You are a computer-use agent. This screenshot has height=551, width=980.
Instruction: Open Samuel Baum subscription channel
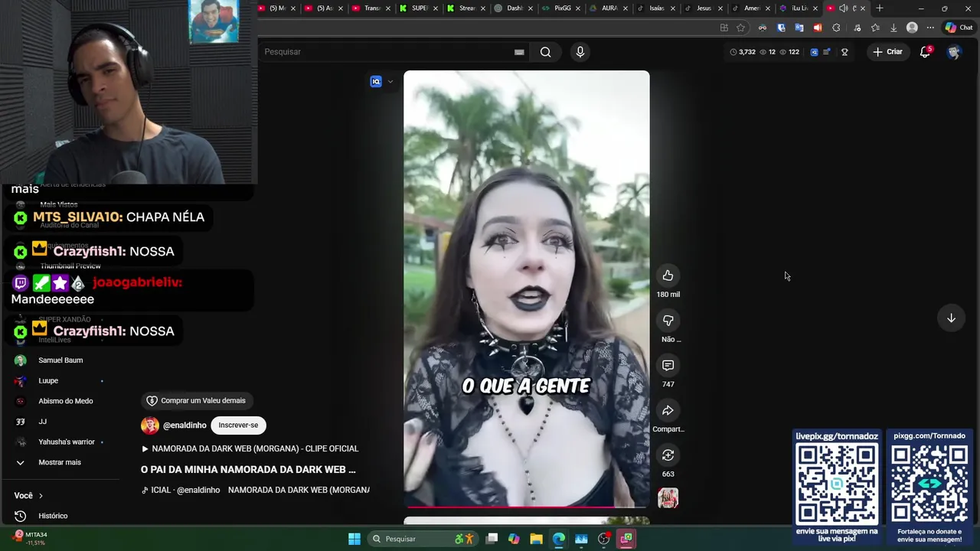point(60,360)
